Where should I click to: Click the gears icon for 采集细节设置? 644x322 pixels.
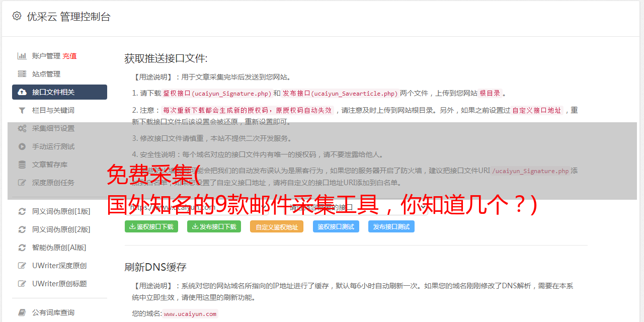pyautogui.click(x=22, y=128)
